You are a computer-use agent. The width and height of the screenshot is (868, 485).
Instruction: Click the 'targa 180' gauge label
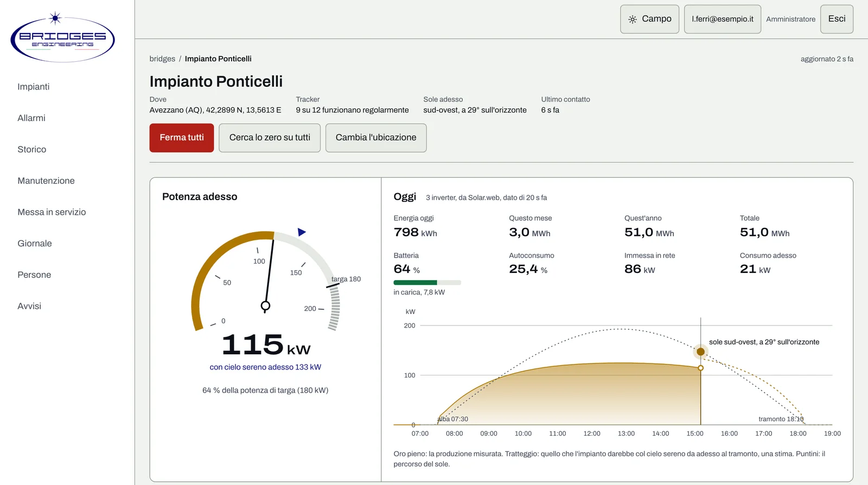pyautogui.click(x=346, y=279)
